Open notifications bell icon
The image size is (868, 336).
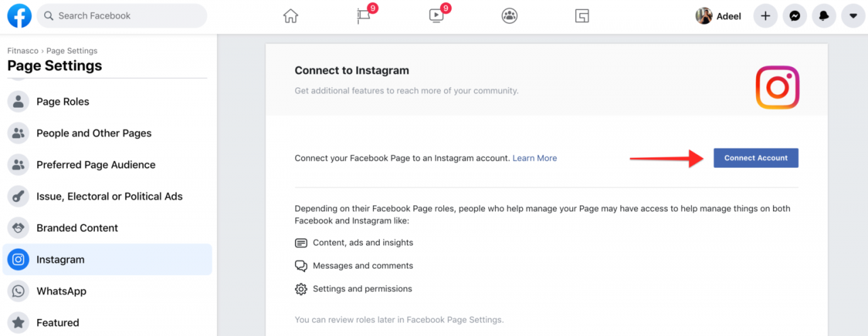pos(824,16)
